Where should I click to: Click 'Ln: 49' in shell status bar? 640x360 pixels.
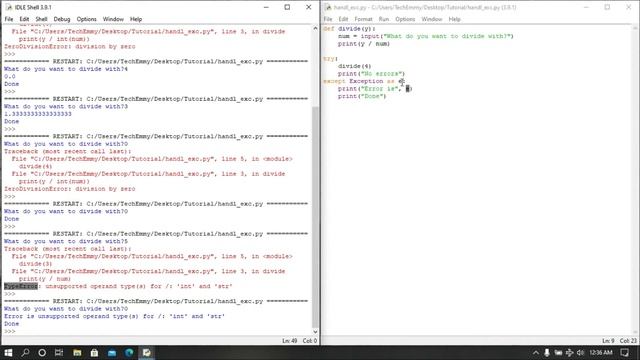[x=289, y=340]
